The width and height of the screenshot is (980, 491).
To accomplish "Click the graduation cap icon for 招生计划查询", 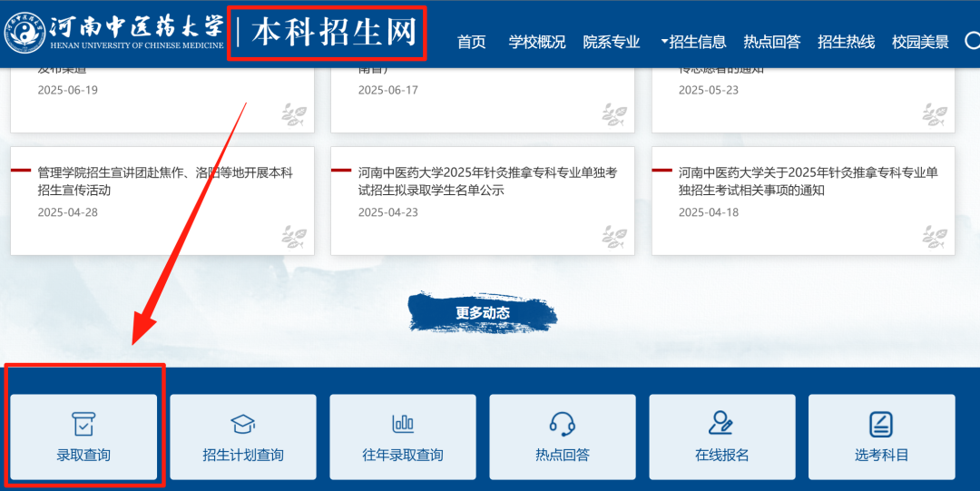I will click(x=242, y=424).
